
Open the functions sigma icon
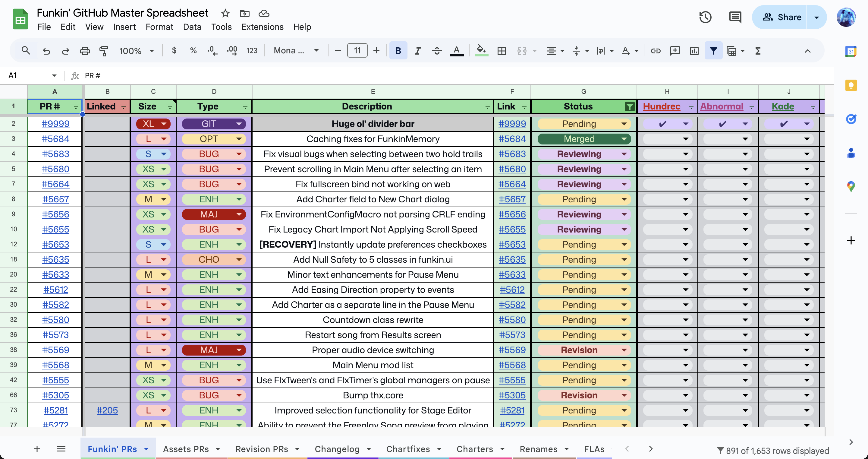click(x=758, y=51)
